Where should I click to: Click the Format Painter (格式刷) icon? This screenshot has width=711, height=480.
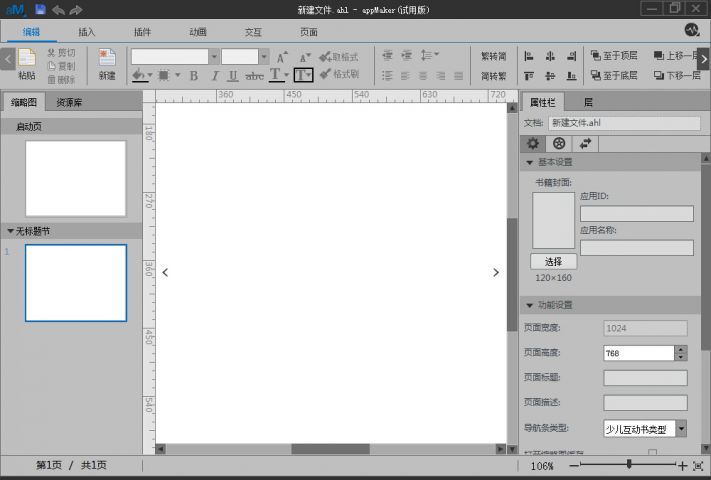click(339, 74)
